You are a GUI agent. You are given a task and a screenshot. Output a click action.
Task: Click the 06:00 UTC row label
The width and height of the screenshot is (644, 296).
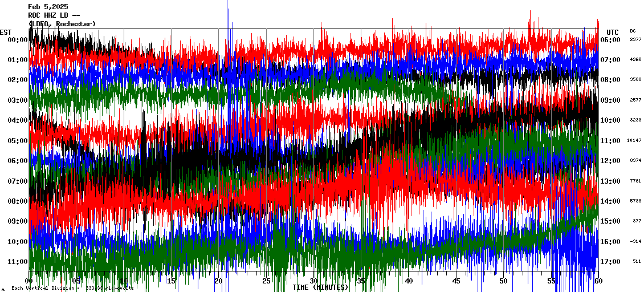pos(611,40)
